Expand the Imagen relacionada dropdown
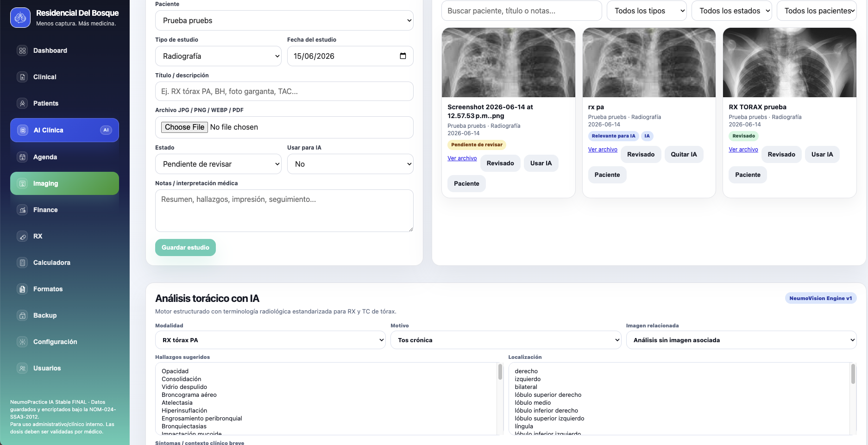The height and width of the screenshot is (445, 868). click(x=742, y=340)
